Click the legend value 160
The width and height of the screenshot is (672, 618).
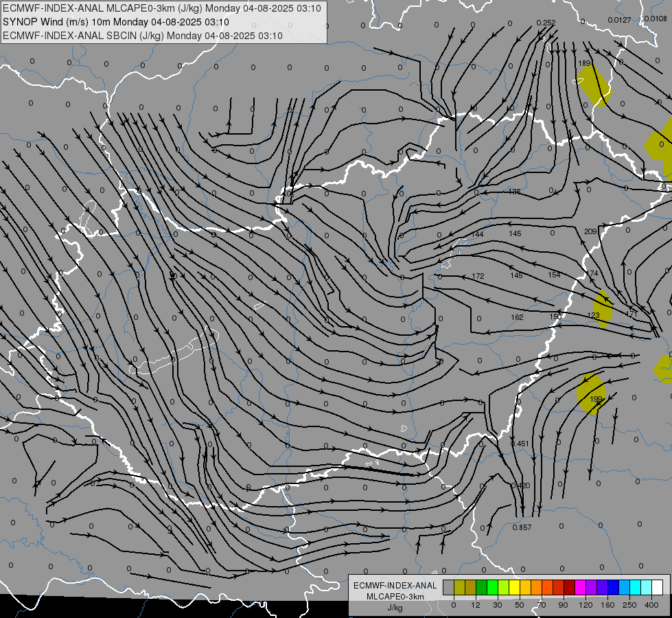click(x=607, y=605)
